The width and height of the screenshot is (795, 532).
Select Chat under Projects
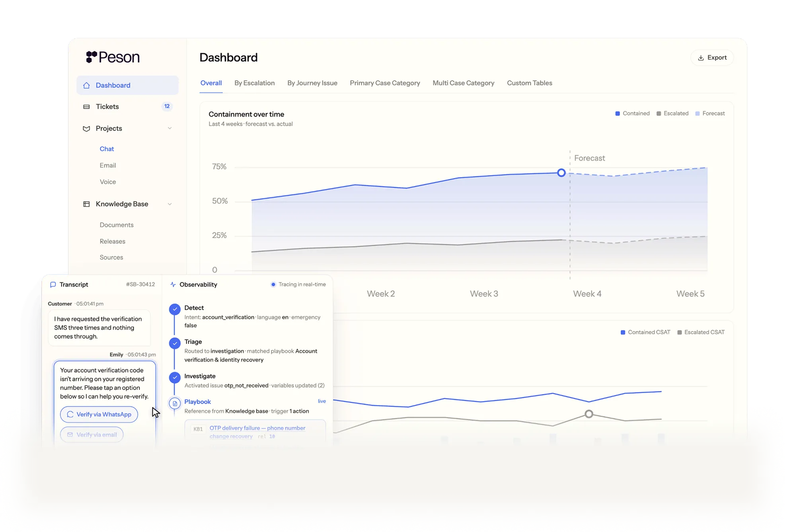click(107, 149)
